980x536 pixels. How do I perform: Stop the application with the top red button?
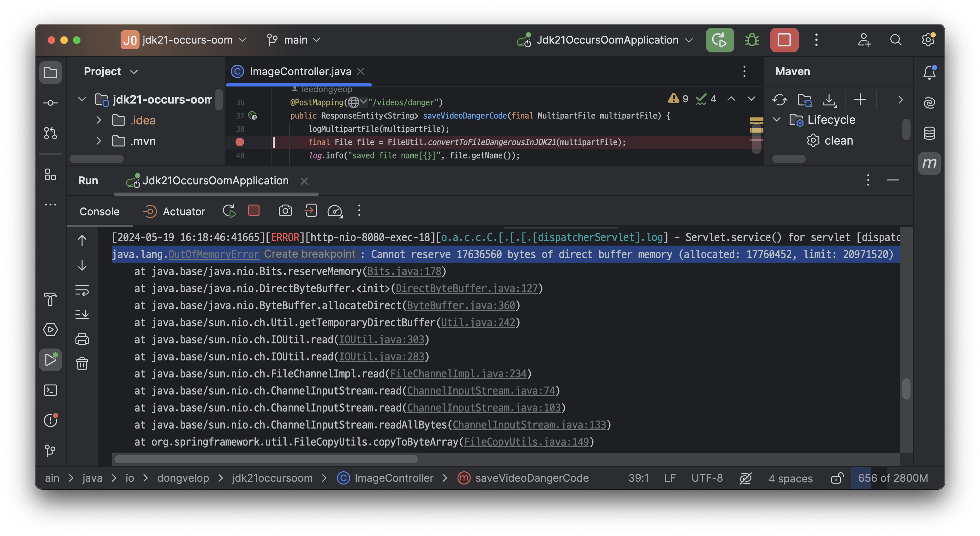pos(784,40)
